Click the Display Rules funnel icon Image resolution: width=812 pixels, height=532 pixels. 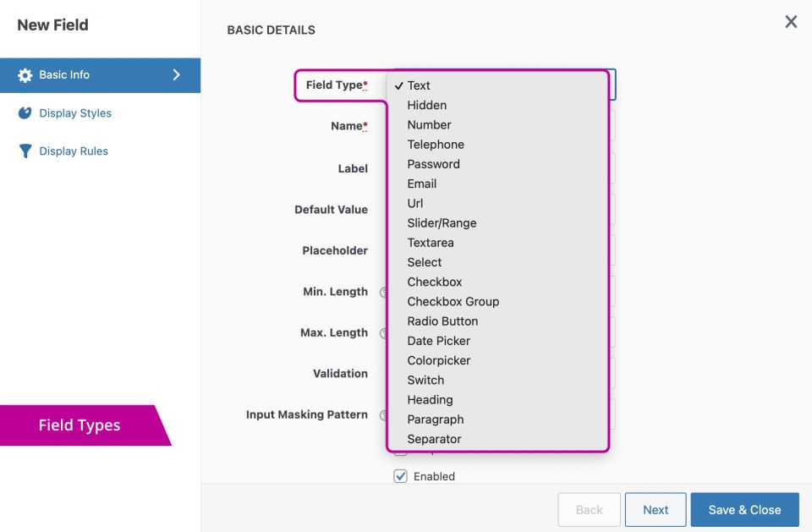(25, 151)
